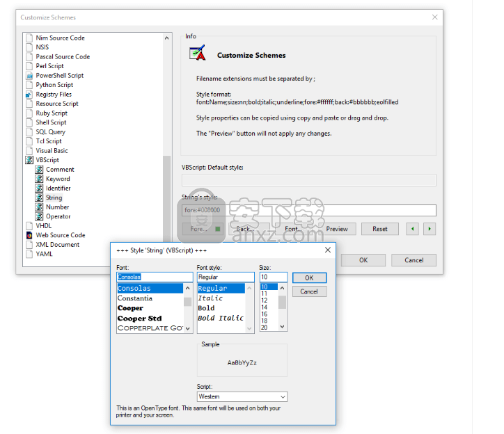Click OK in the font dialog
The width and height of the screenshot is (504, 434).
click(x=309, y=278)
